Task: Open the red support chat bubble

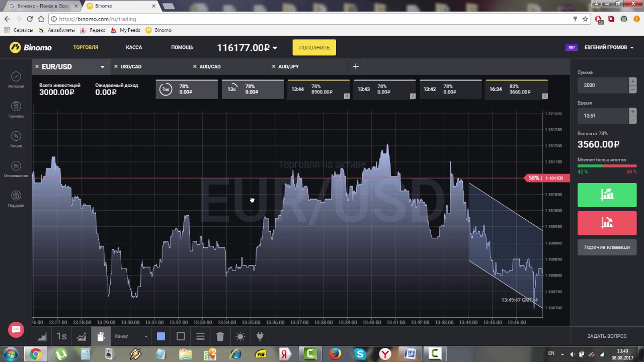Action: pyautogui.click(x=16, y=330)
